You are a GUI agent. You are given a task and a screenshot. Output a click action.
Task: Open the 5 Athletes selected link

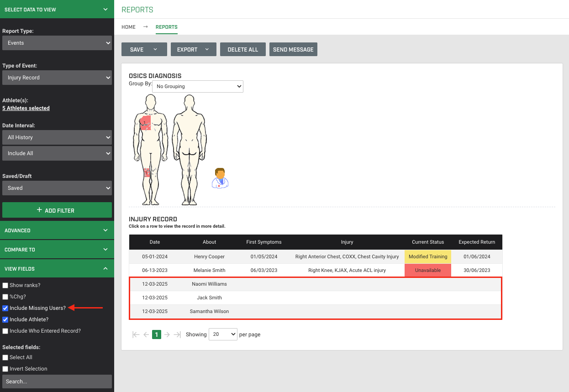[26, 108]
